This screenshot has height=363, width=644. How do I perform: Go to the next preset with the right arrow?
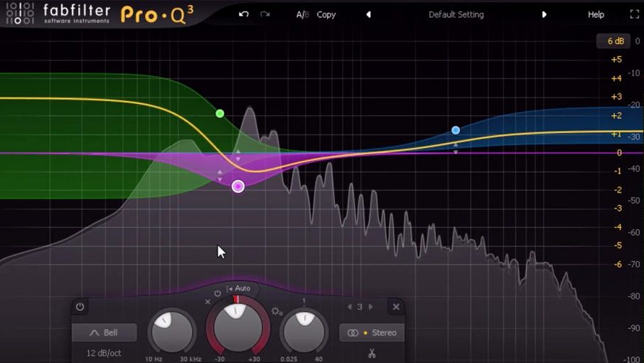(544, 14)
